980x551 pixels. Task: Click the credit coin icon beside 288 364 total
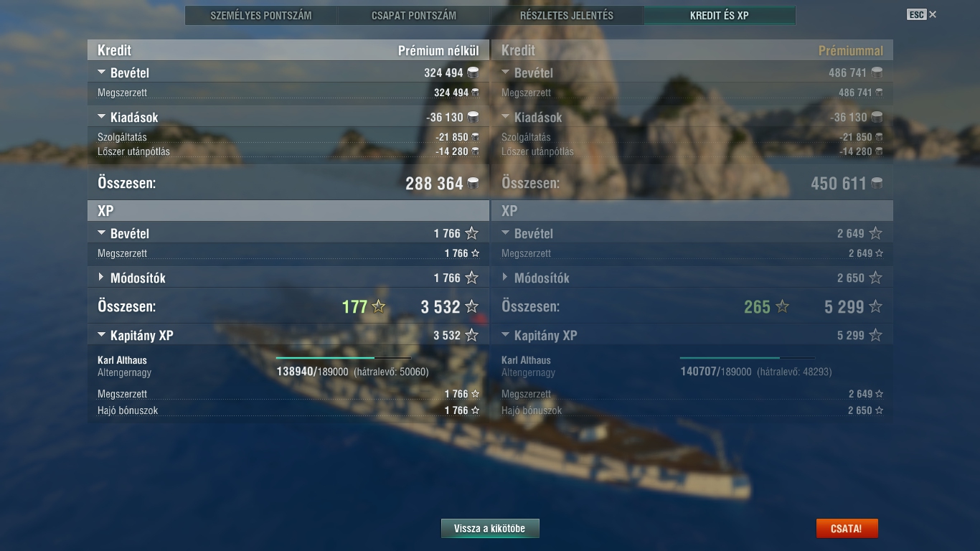click(x=473, y=184)
